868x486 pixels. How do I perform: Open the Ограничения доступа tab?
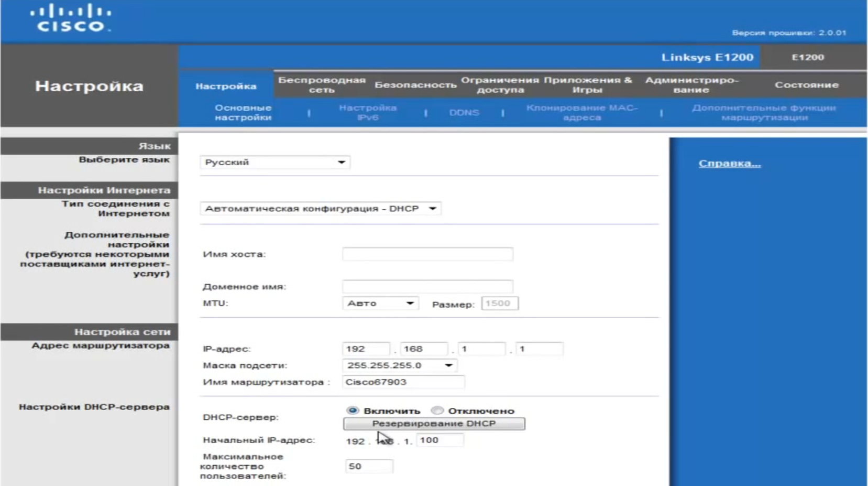[x=500, y=85]
